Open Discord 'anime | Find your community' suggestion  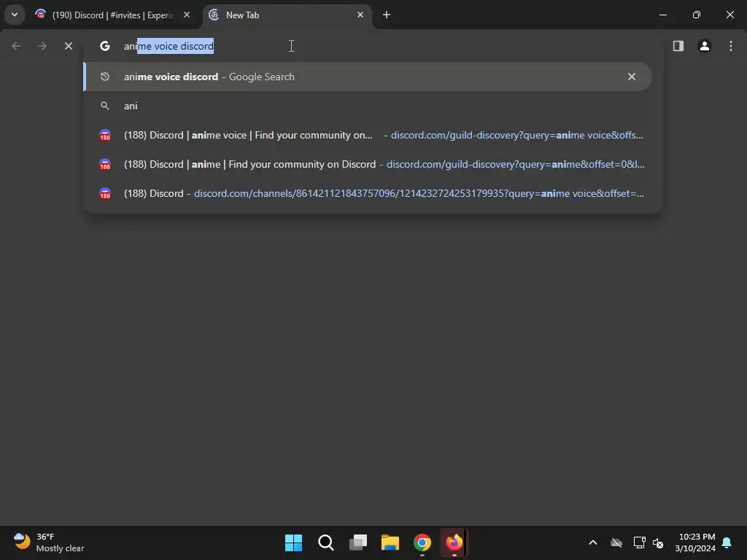click(368, 164)
